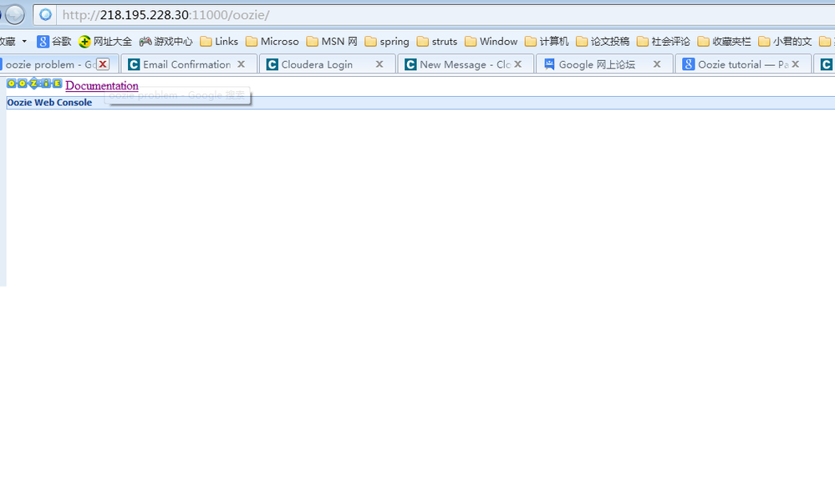The height and width of the screenshot is (504, 835).
Task: Close the oozie problem tab
Action: click(x=103, y=64)
